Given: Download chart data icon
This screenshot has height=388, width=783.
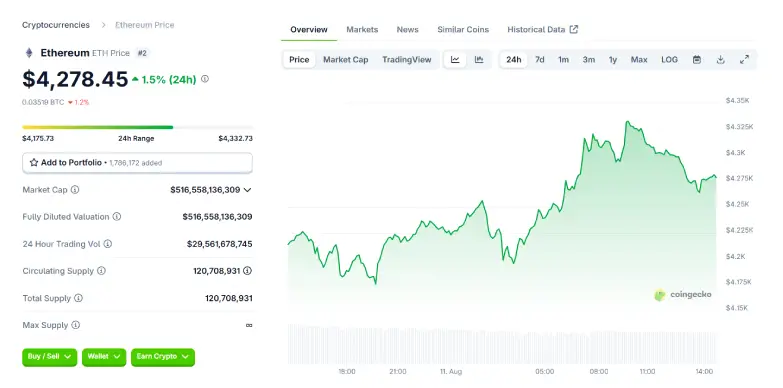Looking at the screenshot, I should (x=720, y=59).
